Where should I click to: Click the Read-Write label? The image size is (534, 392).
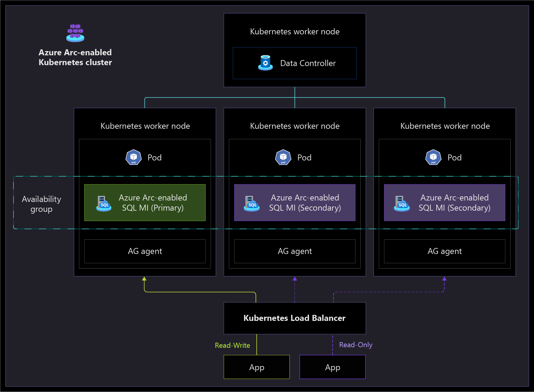pos(232,345)
